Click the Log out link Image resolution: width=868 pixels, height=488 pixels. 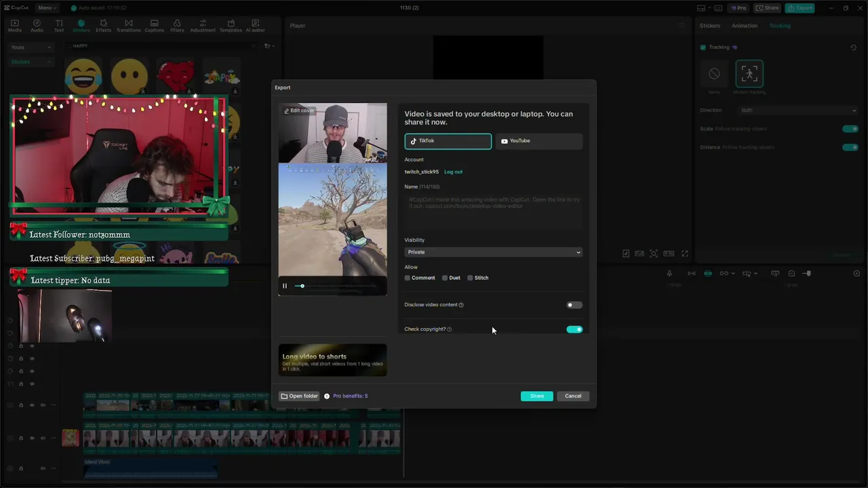(453, 172)
